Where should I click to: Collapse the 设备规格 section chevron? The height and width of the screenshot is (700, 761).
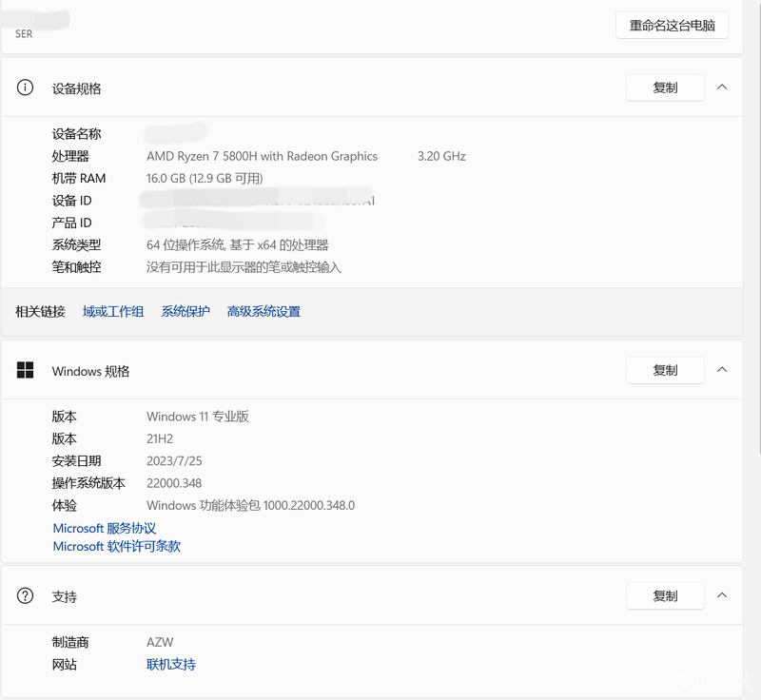point(722,87)
